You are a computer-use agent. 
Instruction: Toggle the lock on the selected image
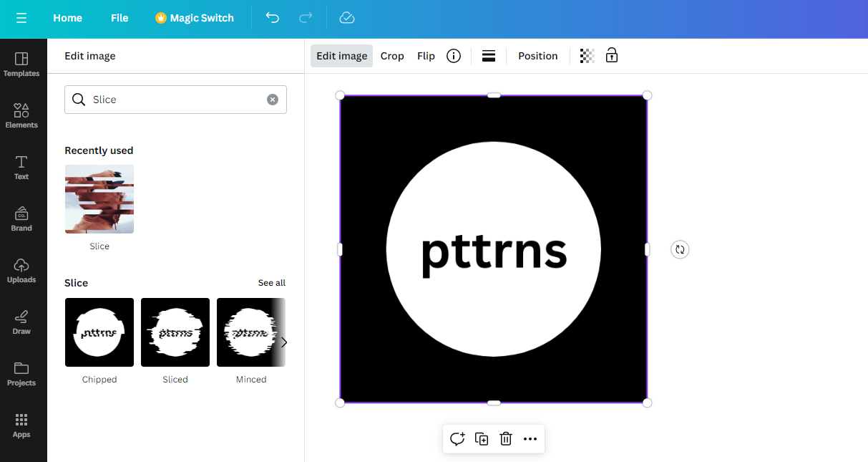pyautogui.click(x=612, y=55)
